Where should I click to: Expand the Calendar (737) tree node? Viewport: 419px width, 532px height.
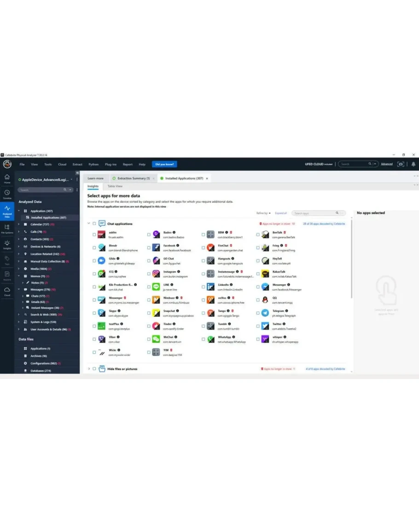[19, 224]
